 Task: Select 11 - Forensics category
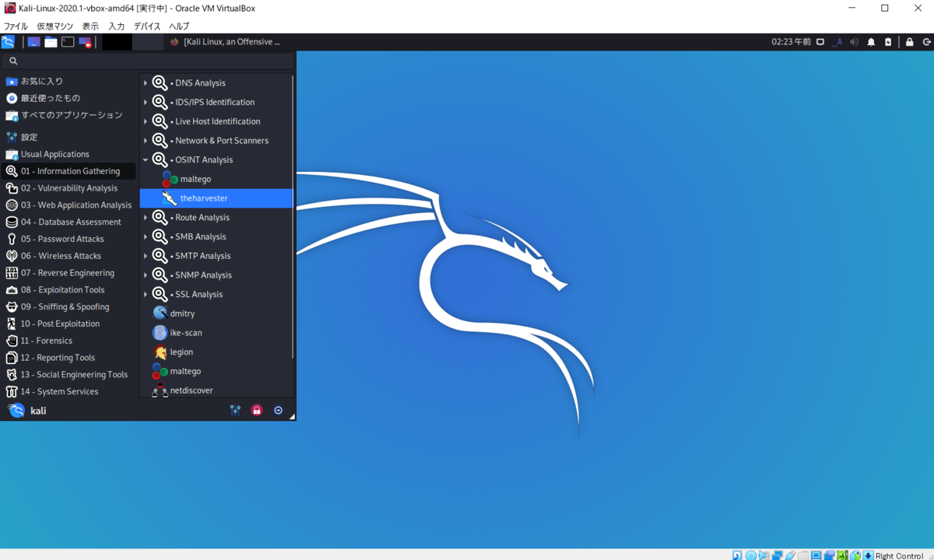(x=69, y=341)
